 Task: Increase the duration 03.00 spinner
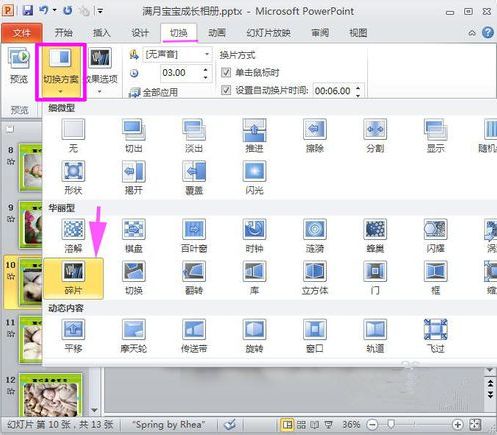coord(205,69)
